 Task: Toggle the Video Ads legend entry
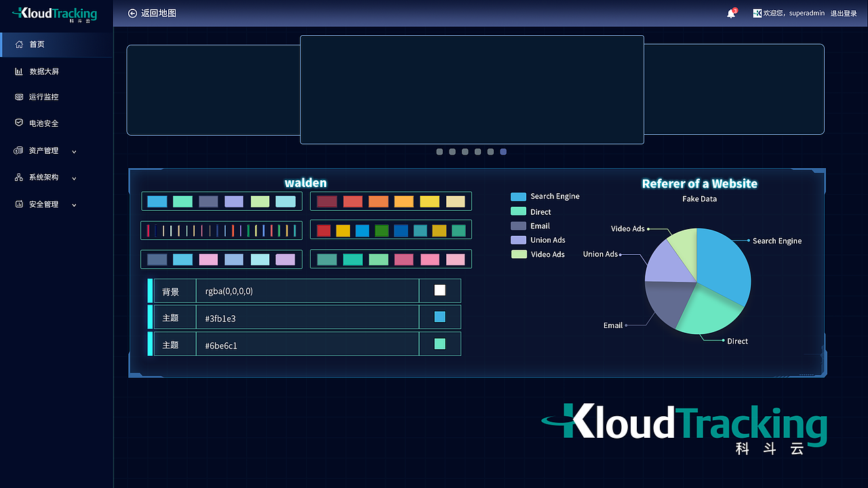(538, 254)
